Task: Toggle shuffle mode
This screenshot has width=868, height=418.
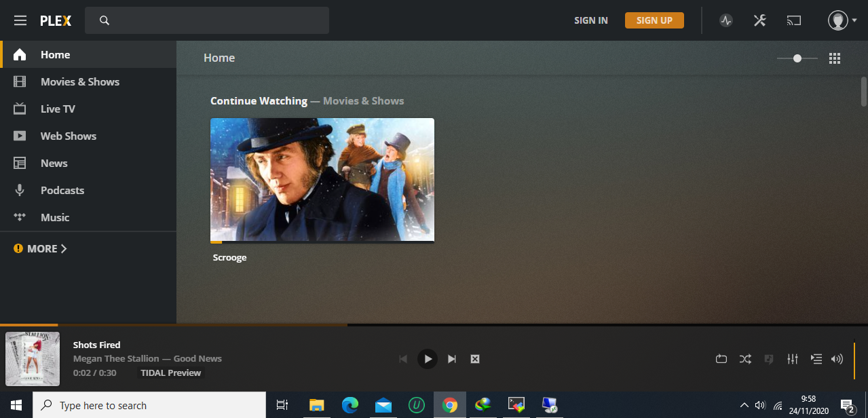Action: pos(745,359)
